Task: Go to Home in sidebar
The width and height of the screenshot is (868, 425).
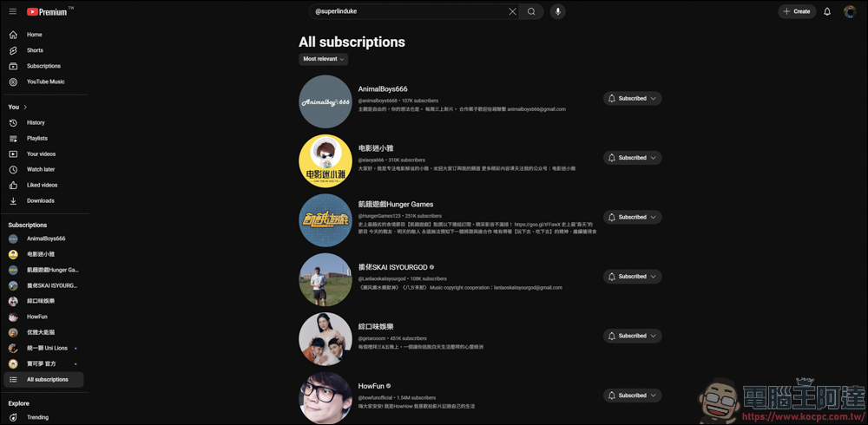Action: click(x=43, y=35)
